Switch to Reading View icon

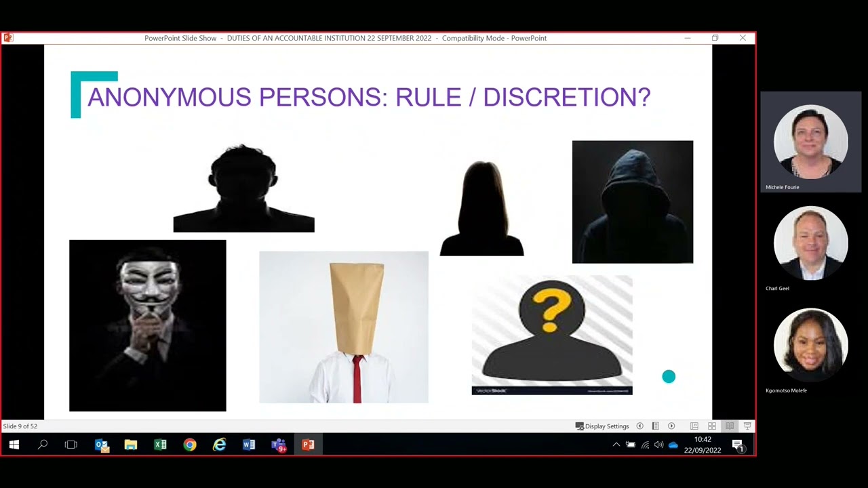coord(730,426)
